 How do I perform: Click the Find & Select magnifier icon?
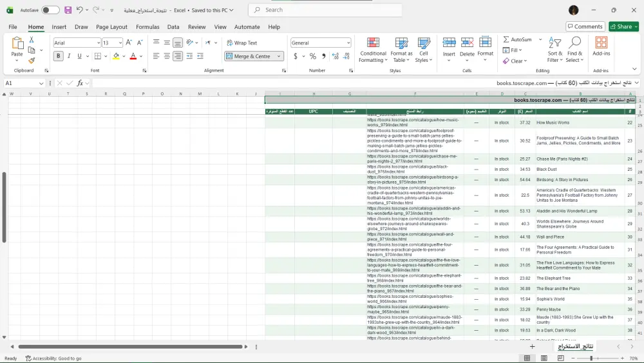tap(574, 43)
